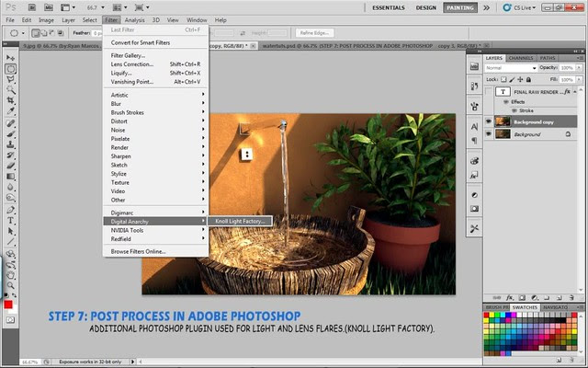The height and width of the screenshot is (368, 588).
Task: Open the Paragraph panel icon
Action: coord(474,141)
